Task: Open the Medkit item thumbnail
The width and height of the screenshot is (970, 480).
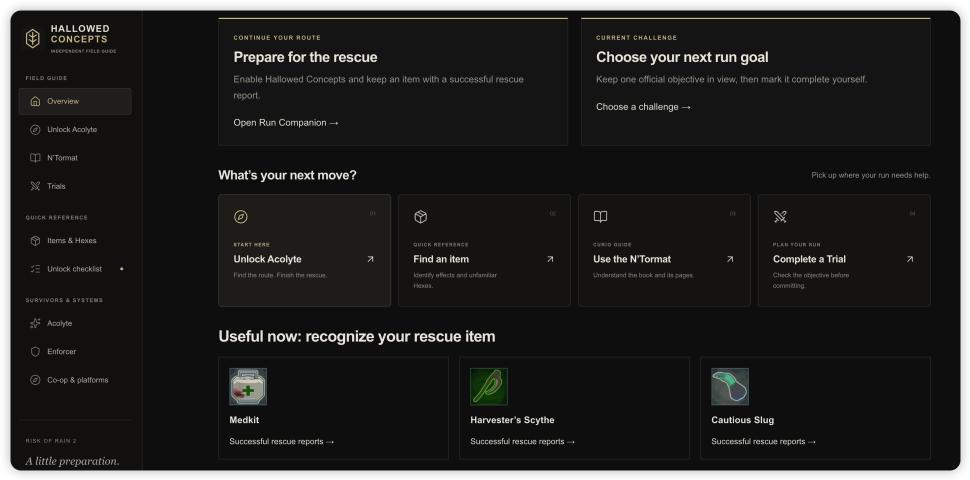Action: coord(248,387)
